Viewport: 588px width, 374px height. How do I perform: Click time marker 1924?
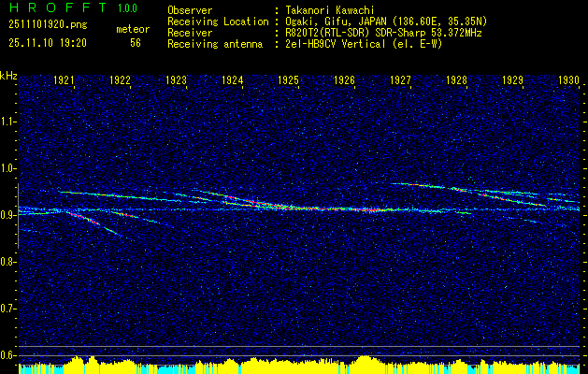(x=232, y=79)
